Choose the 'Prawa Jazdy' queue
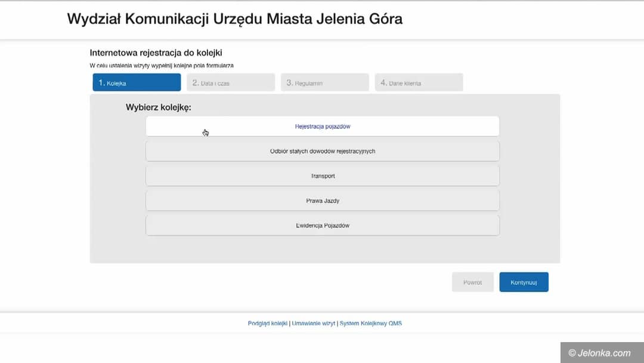The height and width of the screenshot is (363, 644). [322, 201]
